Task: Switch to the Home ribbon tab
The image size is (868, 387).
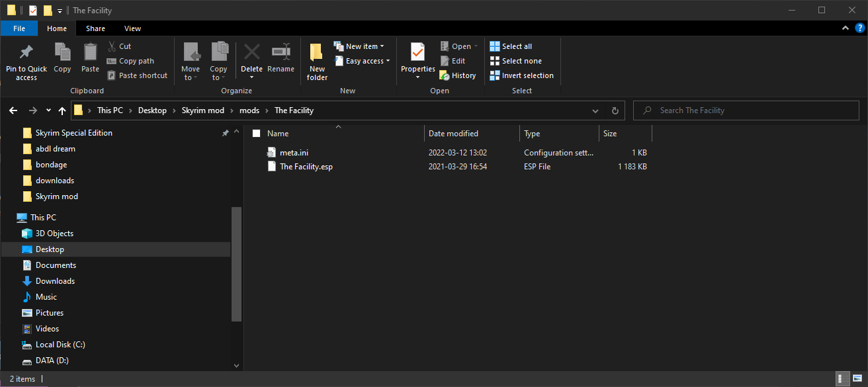Action: [57, 28]
